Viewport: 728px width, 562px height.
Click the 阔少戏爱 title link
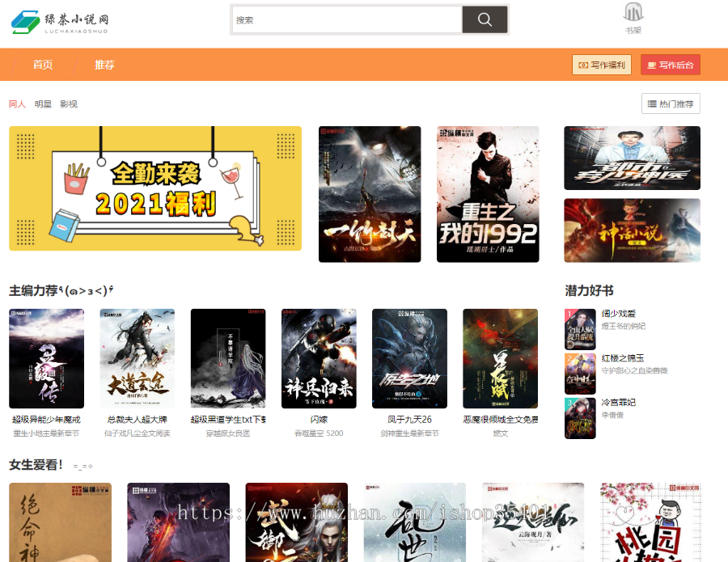pos(619,314)
